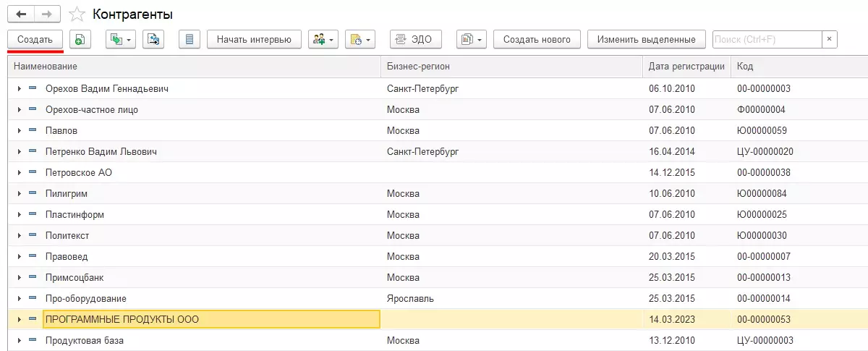Click the Начать интервью button
This screenshot has height=351, width=868.
click(254, 40)
